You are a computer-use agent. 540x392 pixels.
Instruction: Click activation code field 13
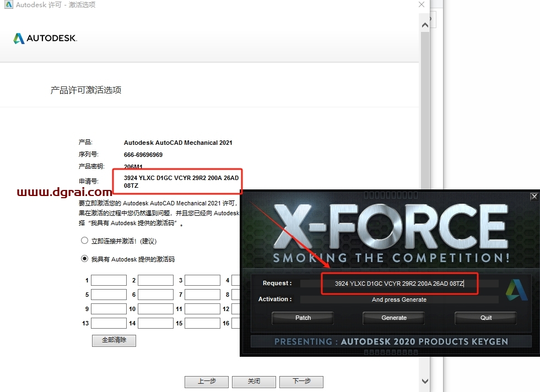coord(109,323)
